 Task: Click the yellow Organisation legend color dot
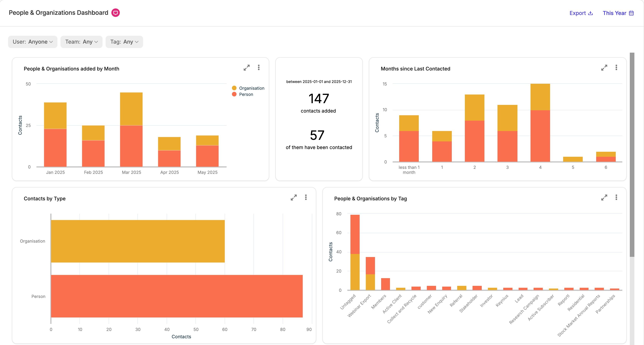(x=234, y=88)
